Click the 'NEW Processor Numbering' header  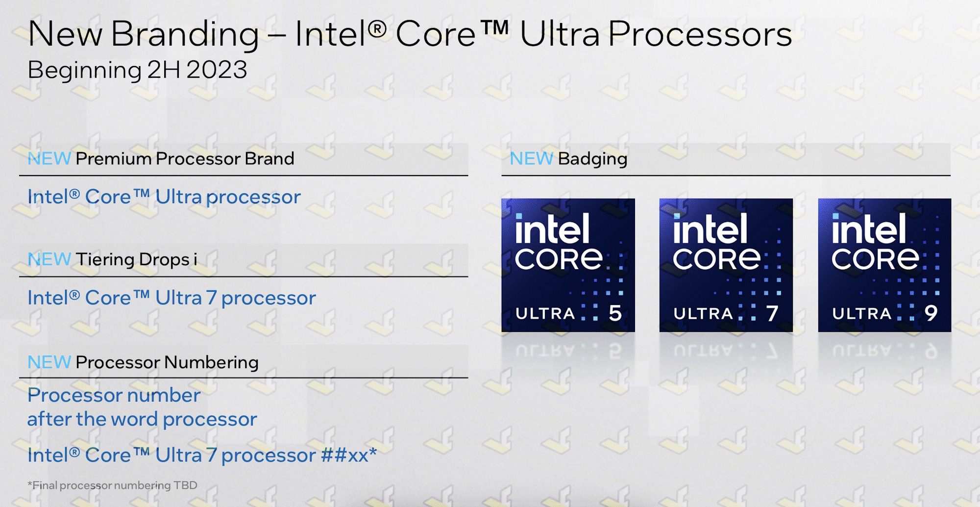pyautogui.click(x=143, y=362)
